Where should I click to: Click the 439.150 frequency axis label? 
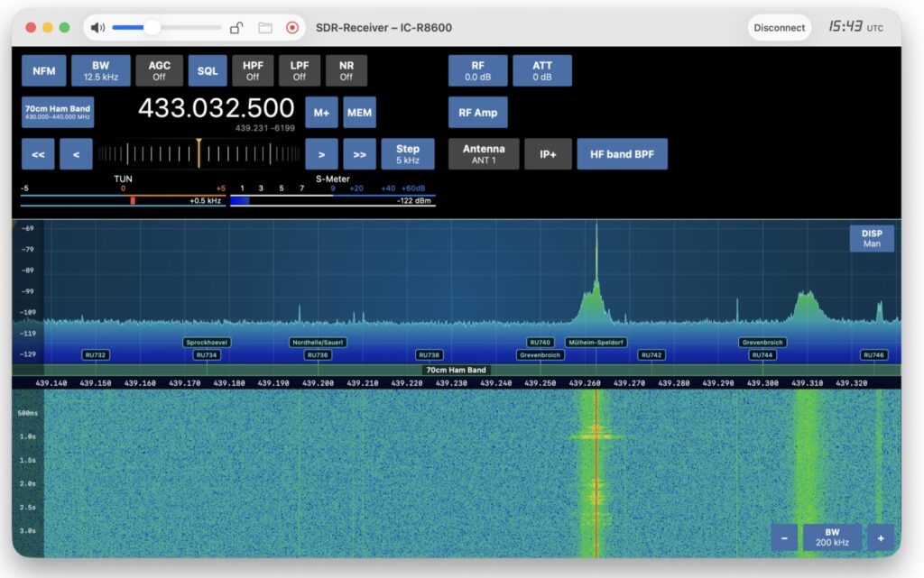[96, 383]
